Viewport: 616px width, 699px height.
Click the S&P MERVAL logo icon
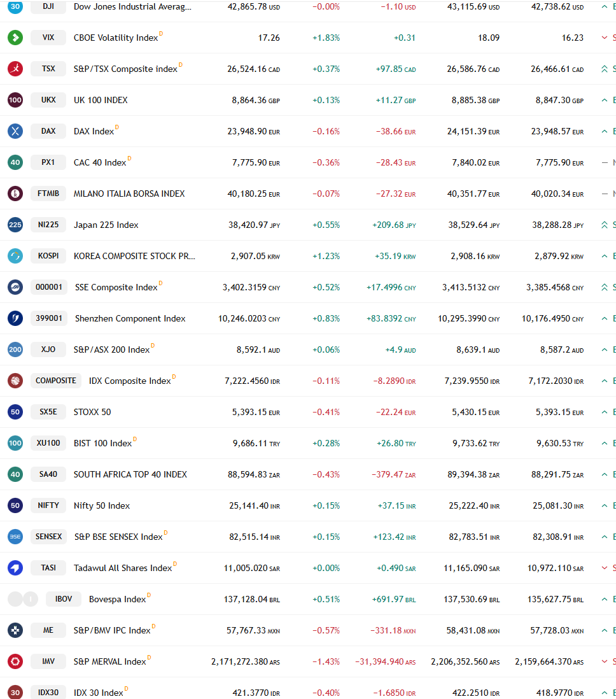(x=15, y=661)
